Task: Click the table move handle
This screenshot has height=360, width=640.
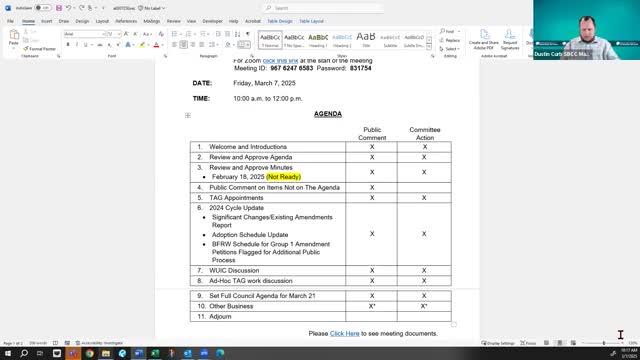Action: pyautogui.click(x=188, y=115)
